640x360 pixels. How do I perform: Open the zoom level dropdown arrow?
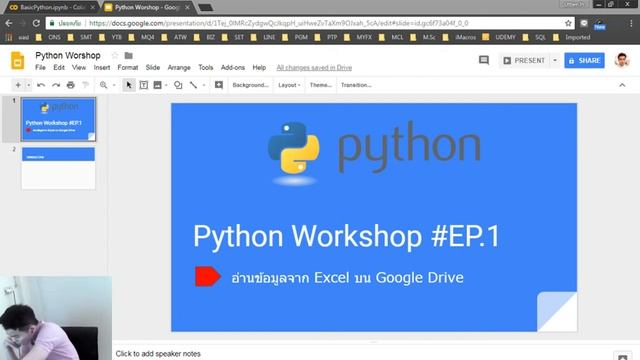pos(114,85)
